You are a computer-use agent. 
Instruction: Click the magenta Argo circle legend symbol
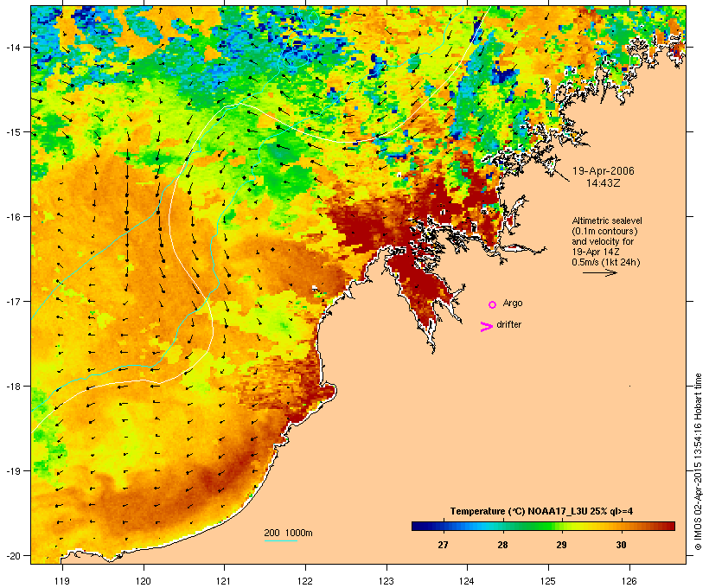493,305
